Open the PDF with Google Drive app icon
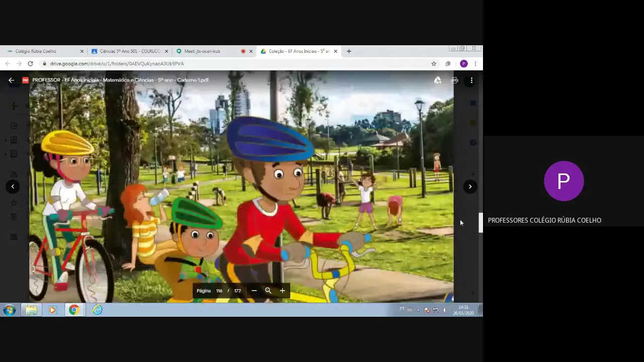Screen dimensions: 644x362 (438, 80)
